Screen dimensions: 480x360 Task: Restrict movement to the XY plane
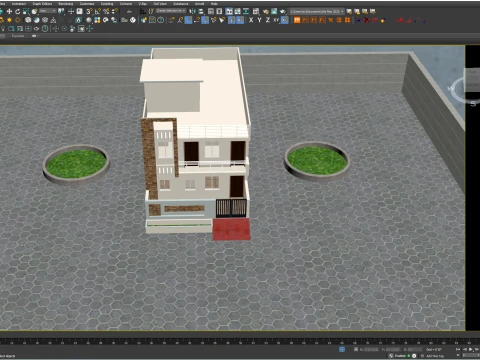click(276, 20)
